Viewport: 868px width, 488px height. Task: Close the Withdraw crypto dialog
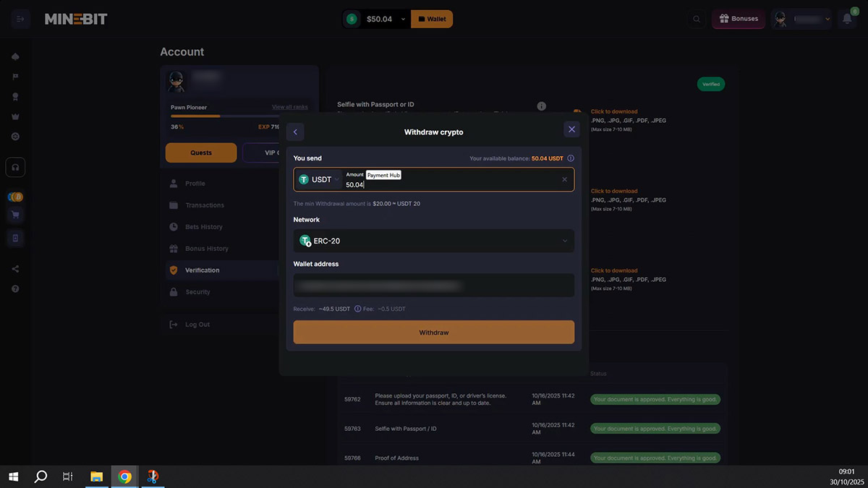[x=571, y=130]
